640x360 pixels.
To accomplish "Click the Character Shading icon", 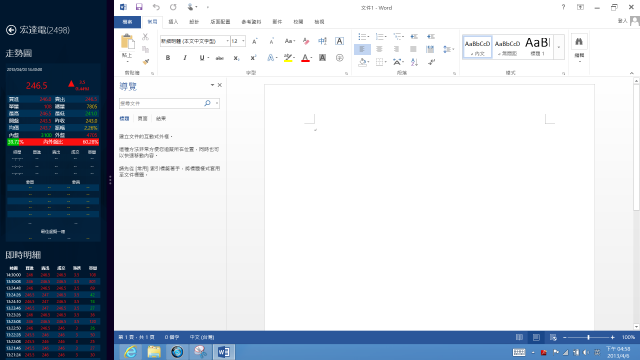I will point(322,58).
